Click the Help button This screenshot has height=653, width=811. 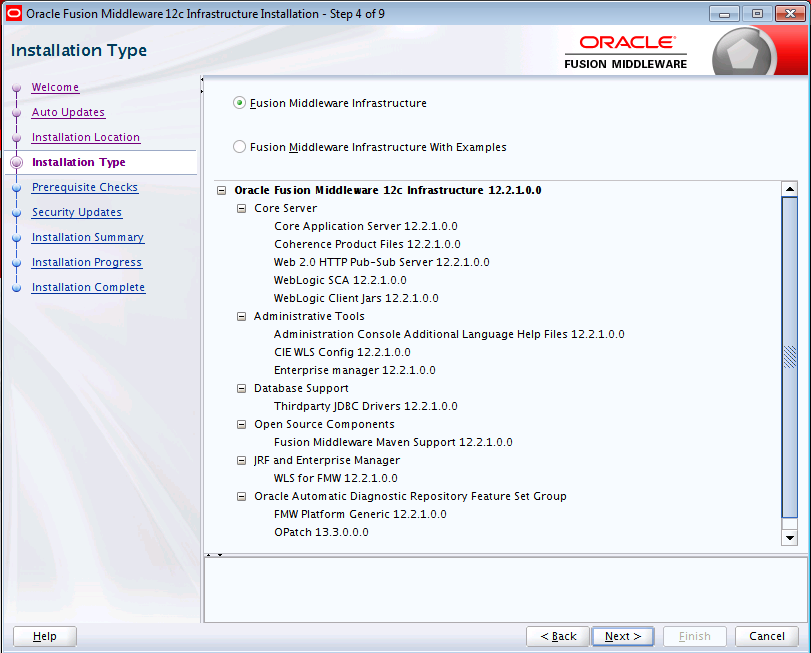44,636
